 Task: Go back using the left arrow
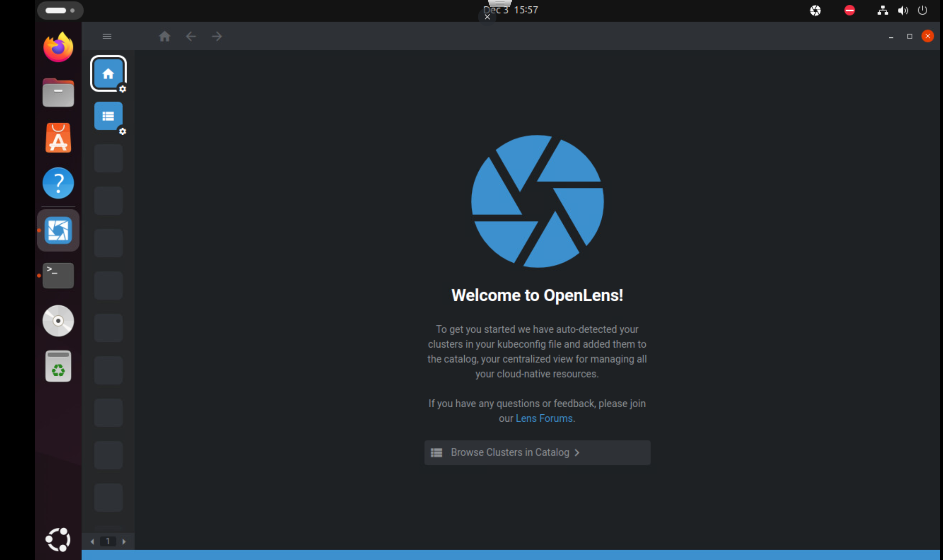pos(191,37)
